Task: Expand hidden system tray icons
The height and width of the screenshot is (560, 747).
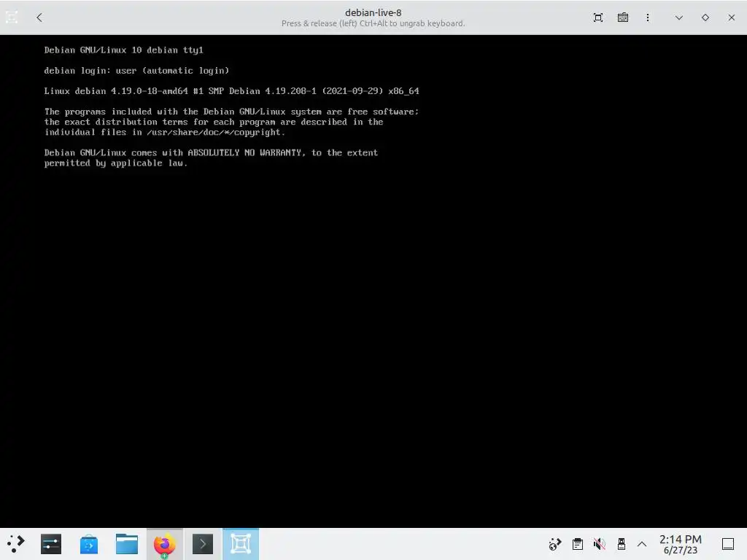Action: click(x=642, y=544)
